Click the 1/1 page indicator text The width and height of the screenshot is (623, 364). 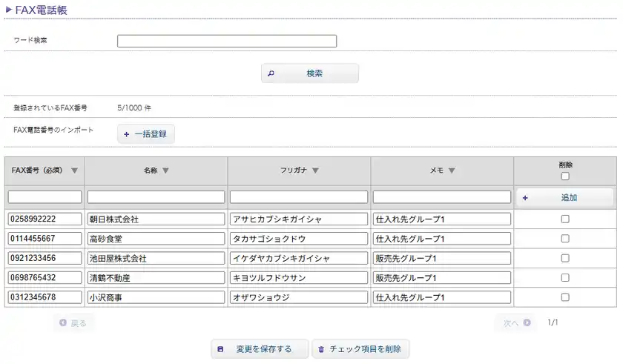coord(553,322)
